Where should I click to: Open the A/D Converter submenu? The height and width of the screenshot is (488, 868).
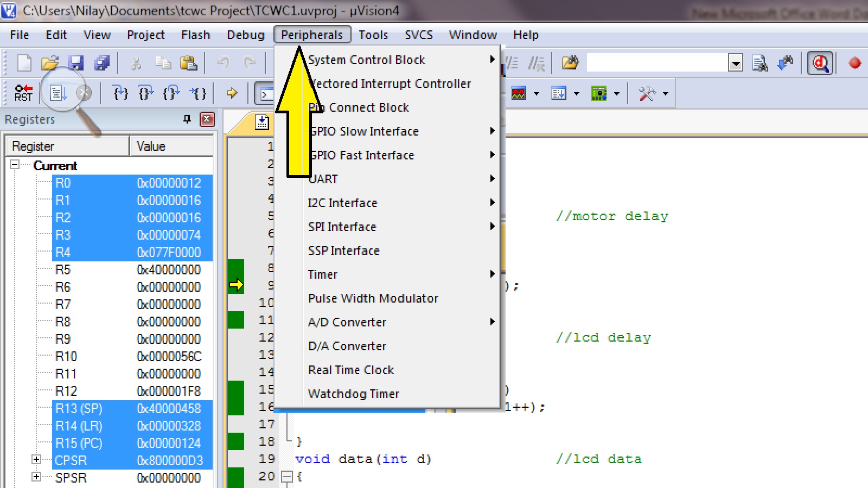pos(387,322)
